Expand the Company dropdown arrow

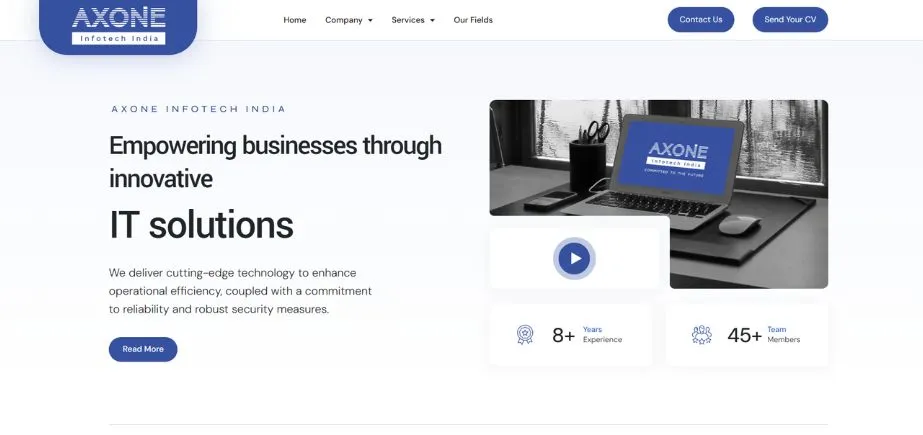point(370,21)
